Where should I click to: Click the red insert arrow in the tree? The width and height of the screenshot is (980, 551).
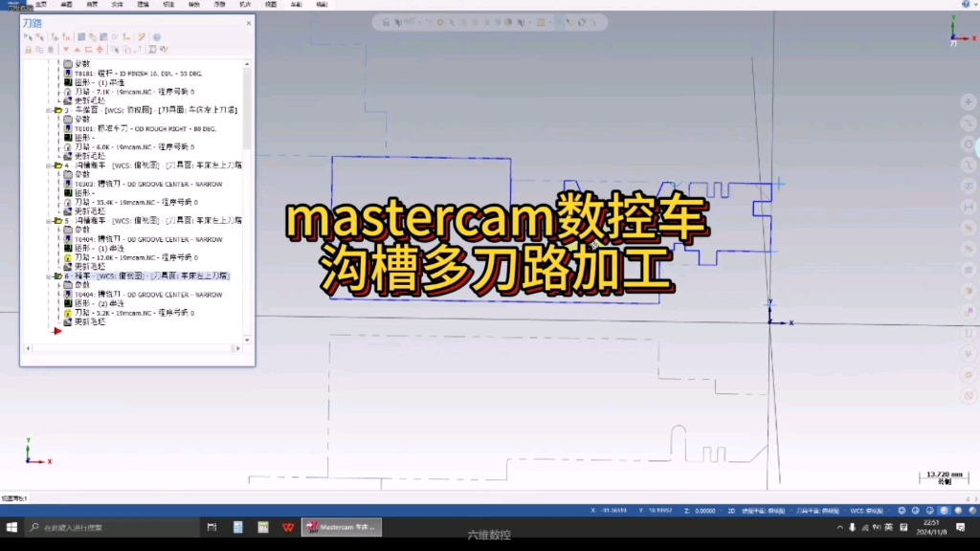(57, 331)
